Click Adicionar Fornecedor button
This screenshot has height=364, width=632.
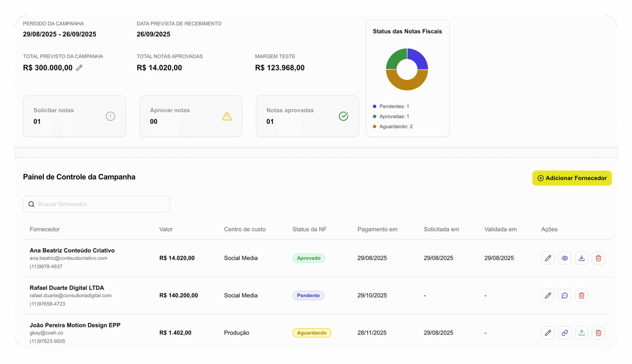point(572,178)
